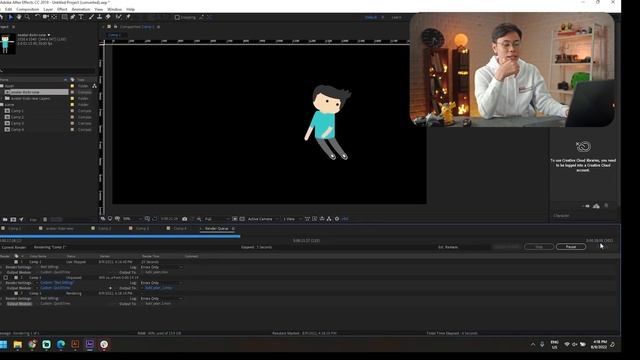Expand Output Module of second queue item
Screen dimensions: 640x360
pyautogui.click(x=2, y=288)
